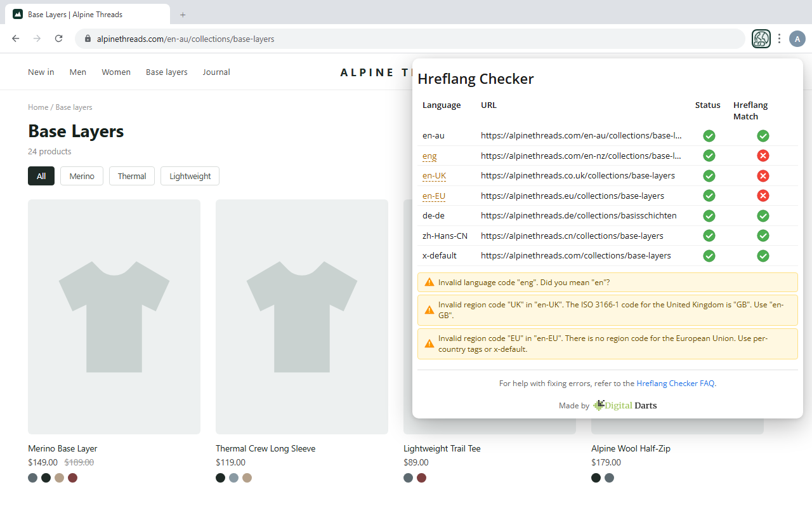Click warning icon for en-UK region message
This screenshot has width=812, height=508.
tap(429, 310)
